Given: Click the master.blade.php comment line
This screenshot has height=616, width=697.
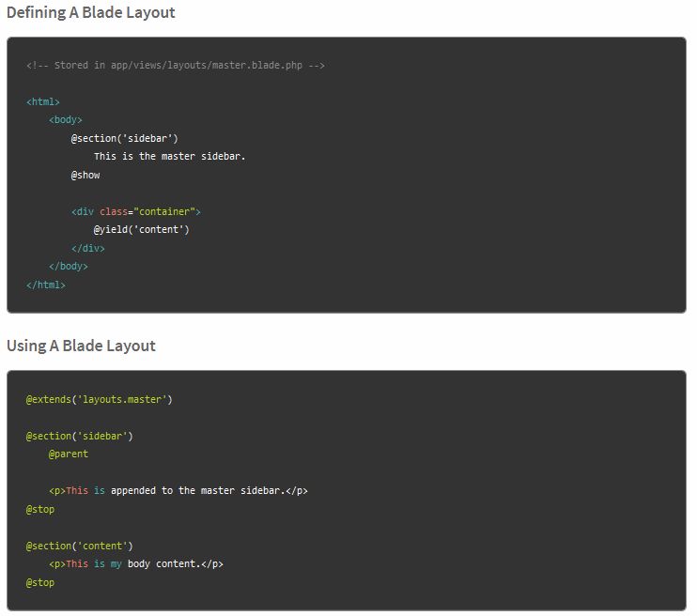Looking at the screenshot, I should coord(176,65).
